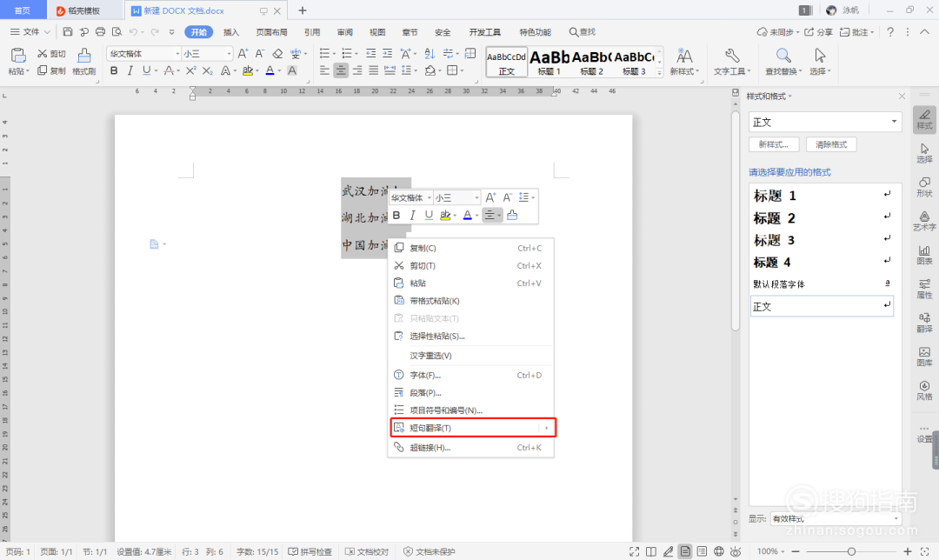Click the 粘贴 paste icon in the ribbon
The width and height of the screenshot is (939, 560).
[18, 56]
